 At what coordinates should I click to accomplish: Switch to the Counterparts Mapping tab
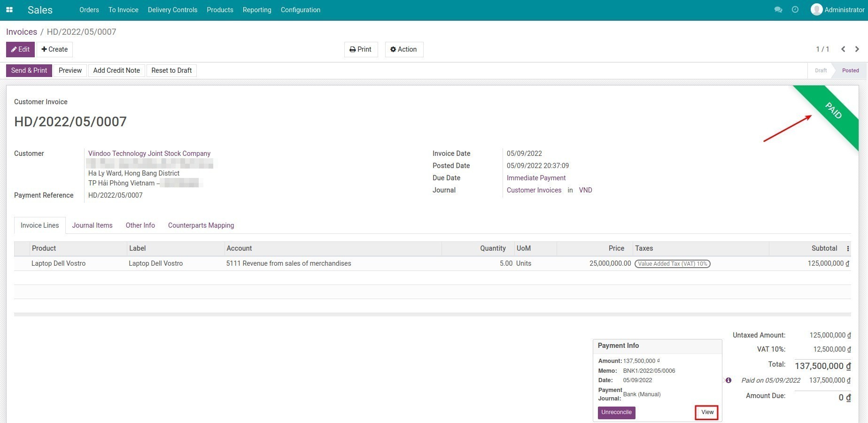tap(201, 225)
